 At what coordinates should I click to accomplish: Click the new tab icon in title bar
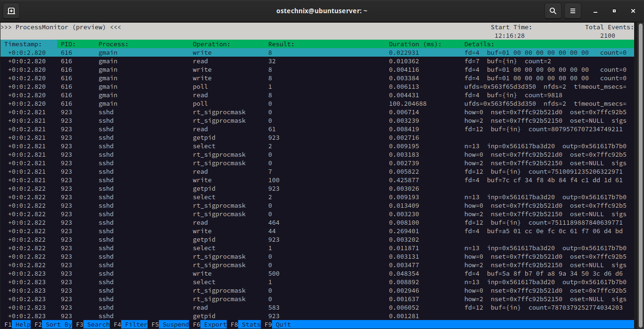(11, 10)
